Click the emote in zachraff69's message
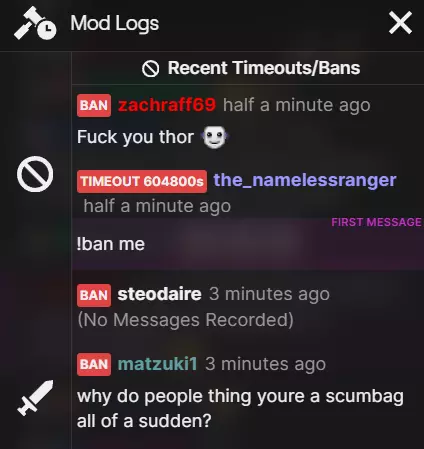The height and width of the screenshot is (449, 424). pos(215,137)
